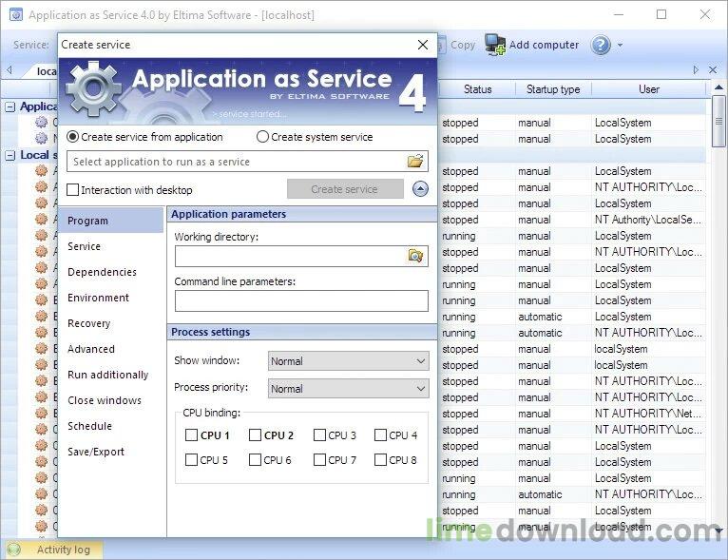Select Create system service radio button

pos(262,137)
